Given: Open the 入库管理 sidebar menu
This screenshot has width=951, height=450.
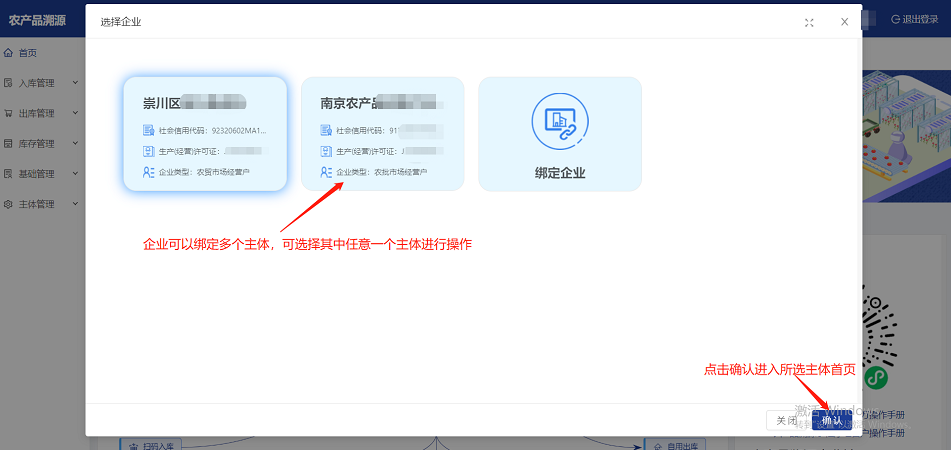Looking at the screenshot, I should point(36,83).
